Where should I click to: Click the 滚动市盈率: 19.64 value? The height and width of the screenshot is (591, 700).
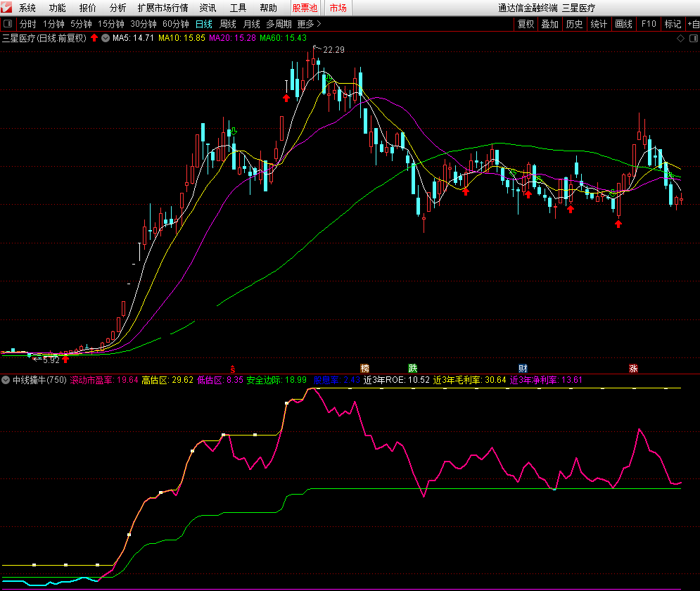(x=104, y=380)
